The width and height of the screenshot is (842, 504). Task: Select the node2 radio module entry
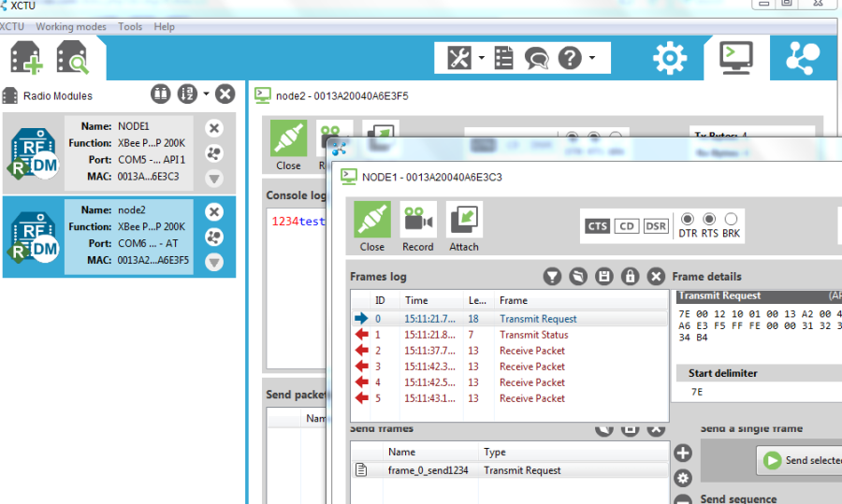119,237
